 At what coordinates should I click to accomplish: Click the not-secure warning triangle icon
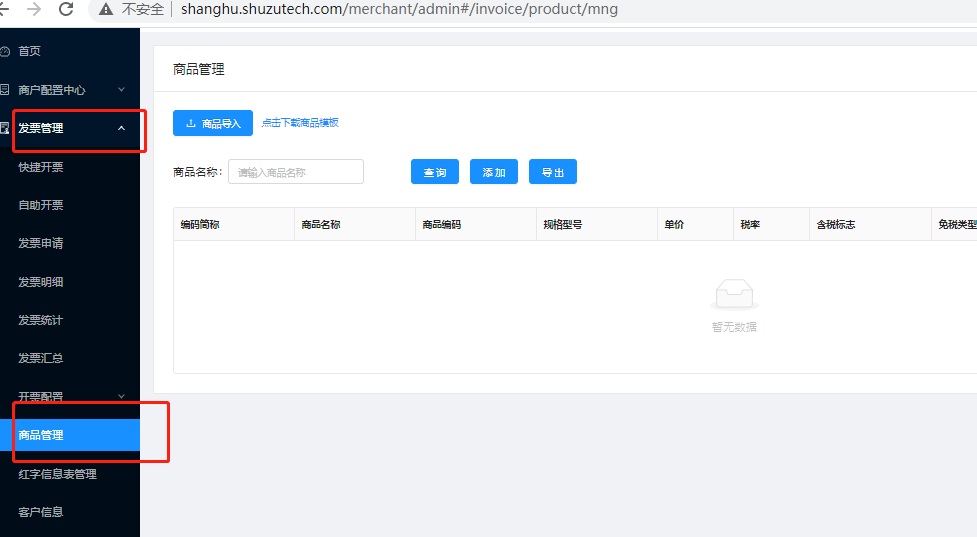coord(106,9)
